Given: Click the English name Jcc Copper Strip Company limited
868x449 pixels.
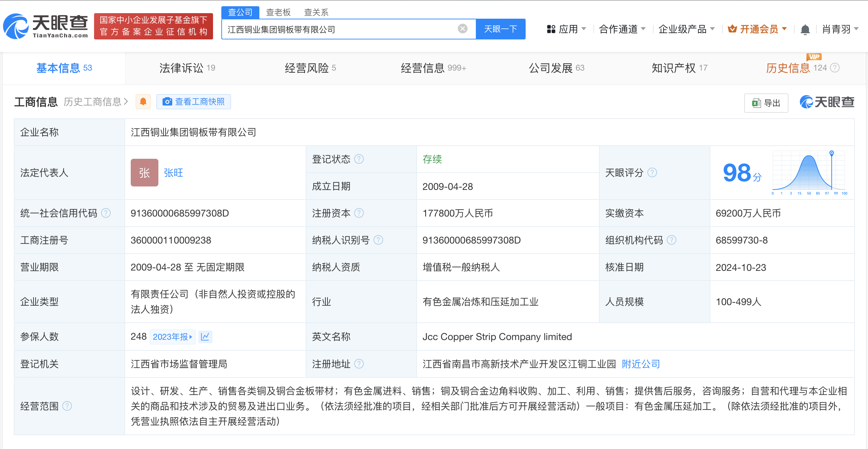Looking at the screenshot, I should [x=497, y=337].
